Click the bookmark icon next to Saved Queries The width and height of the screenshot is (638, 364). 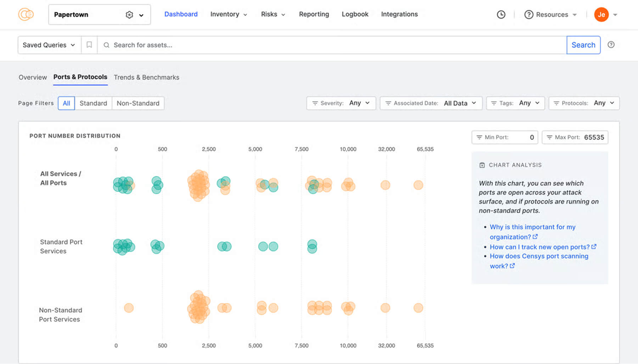(89, 45)
